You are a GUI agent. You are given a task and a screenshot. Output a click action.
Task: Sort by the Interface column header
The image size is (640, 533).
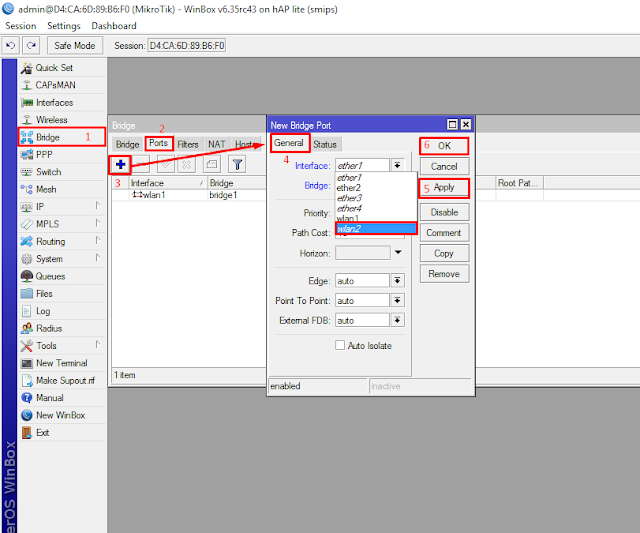click(167, 183)
